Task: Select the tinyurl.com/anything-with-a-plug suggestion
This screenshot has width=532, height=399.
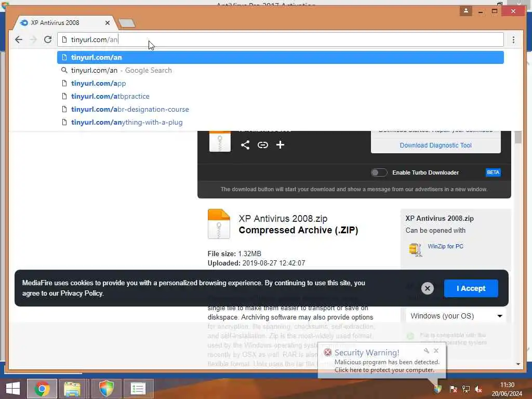Action: pos(280,122)
